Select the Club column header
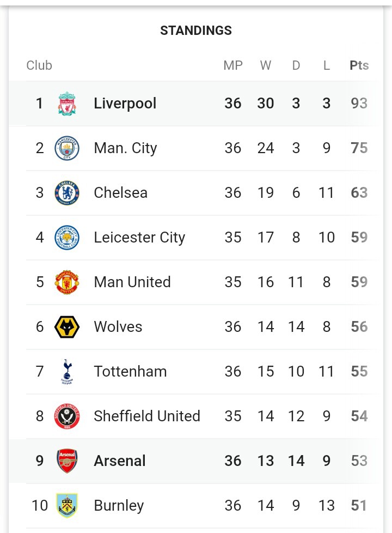The image size is (392, 533). [x=39, y=65]
